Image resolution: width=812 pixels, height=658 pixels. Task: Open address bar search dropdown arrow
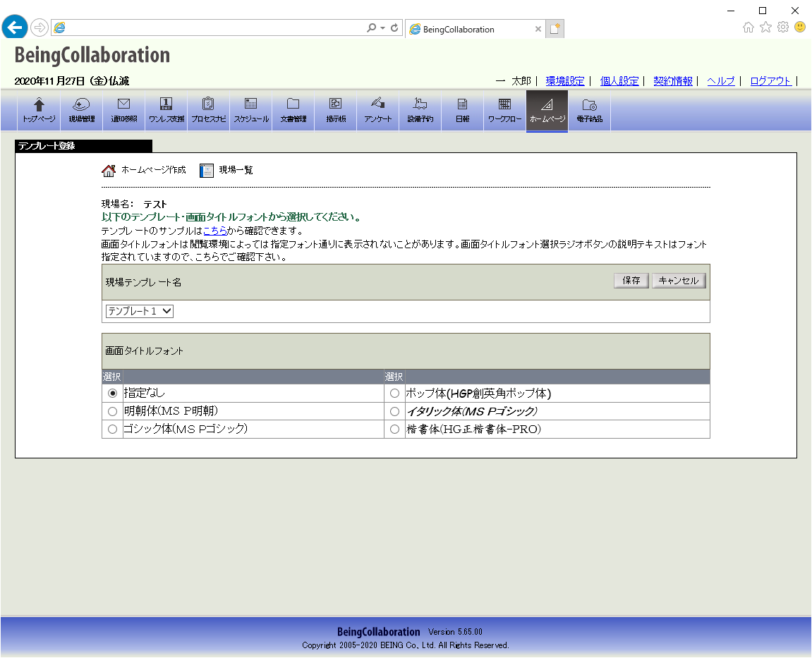point(382,28)
